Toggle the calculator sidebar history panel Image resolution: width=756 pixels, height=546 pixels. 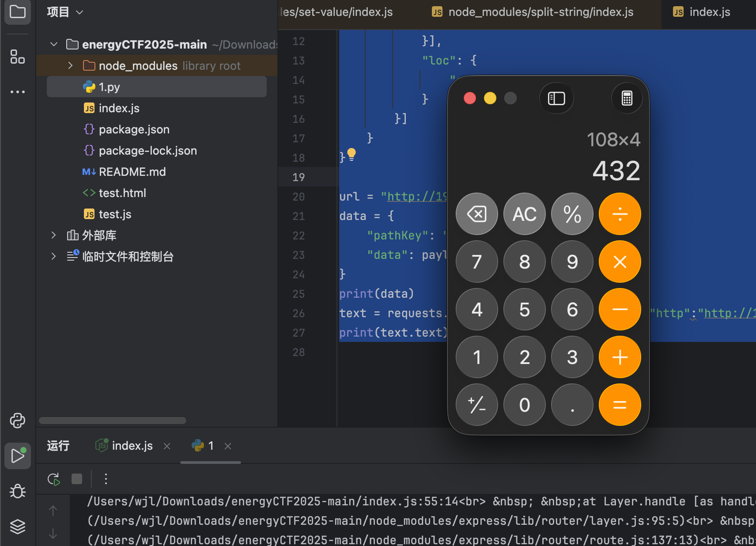tap(556, 98)
